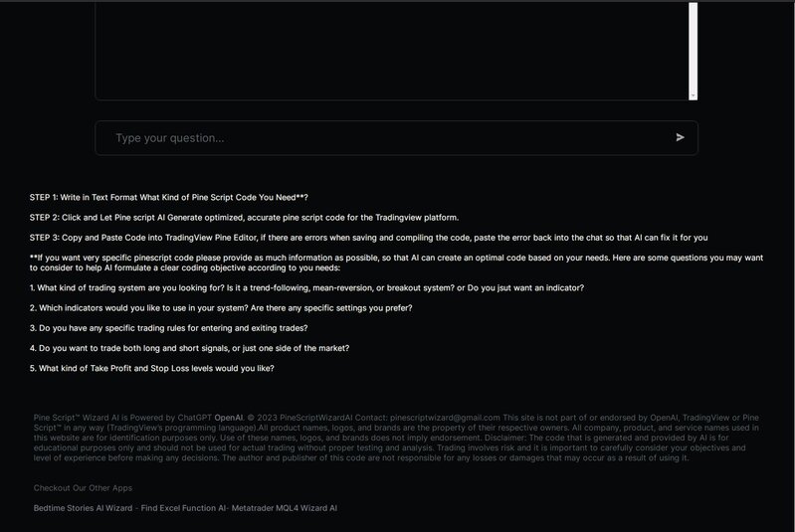Click the STEP 1 instruction text
795x532 pixels.
click(x=175, y=197)
